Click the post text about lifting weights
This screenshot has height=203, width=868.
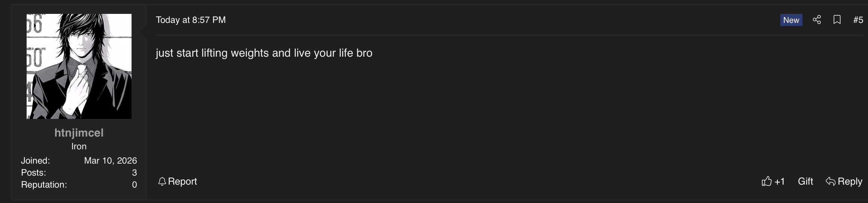[264, 53]
